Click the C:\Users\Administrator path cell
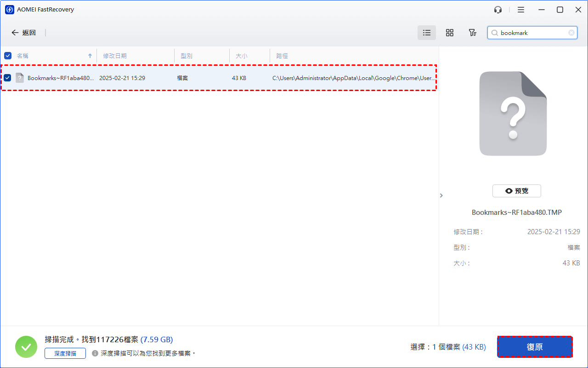Image resolution: width=588 pixels, height=368 pixels. pos(353,78)
